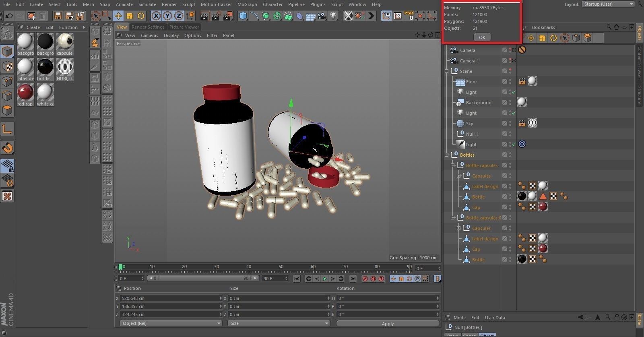Image resolution: width=644 pixels, height=337 pixels.
Task: Open the User Data menu in Attributes
Action: coord(495,318)
